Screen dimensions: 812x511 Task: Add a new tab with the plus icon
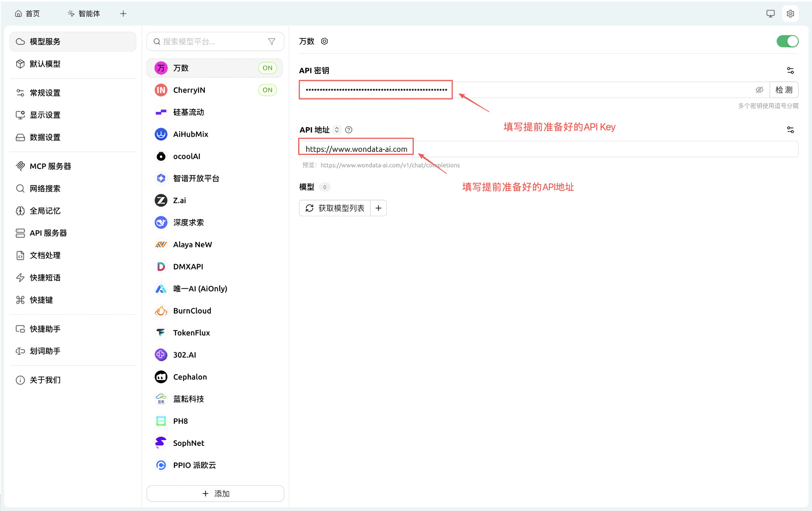[x=123, y=14]
